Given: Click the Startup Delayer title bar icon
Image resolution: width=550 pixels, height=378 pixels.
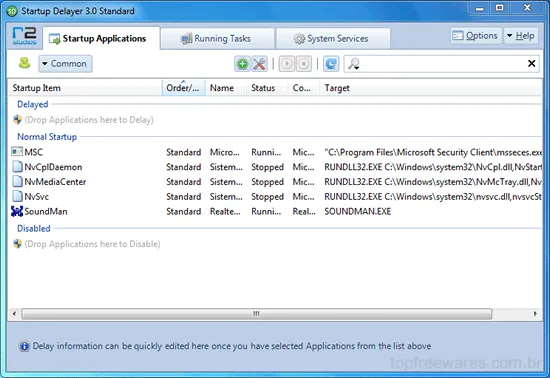Looking at the screenshot, I should [12, 11].
